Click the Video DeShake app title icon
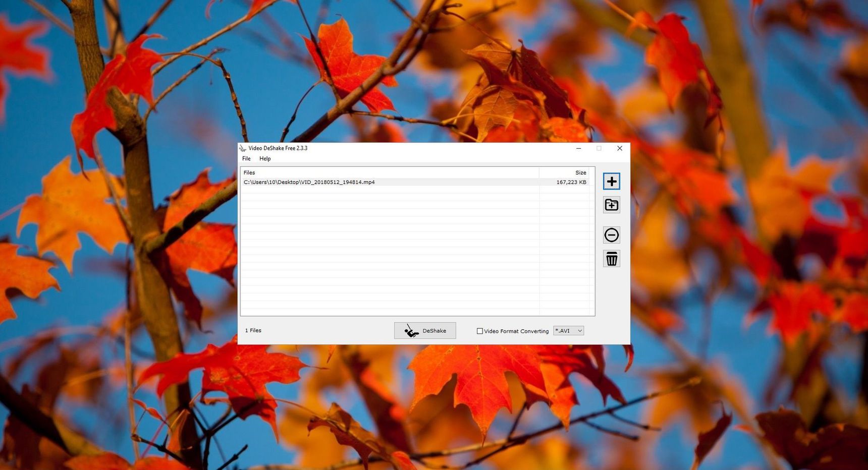Viewport: 868px width, 470px height. 243,148
